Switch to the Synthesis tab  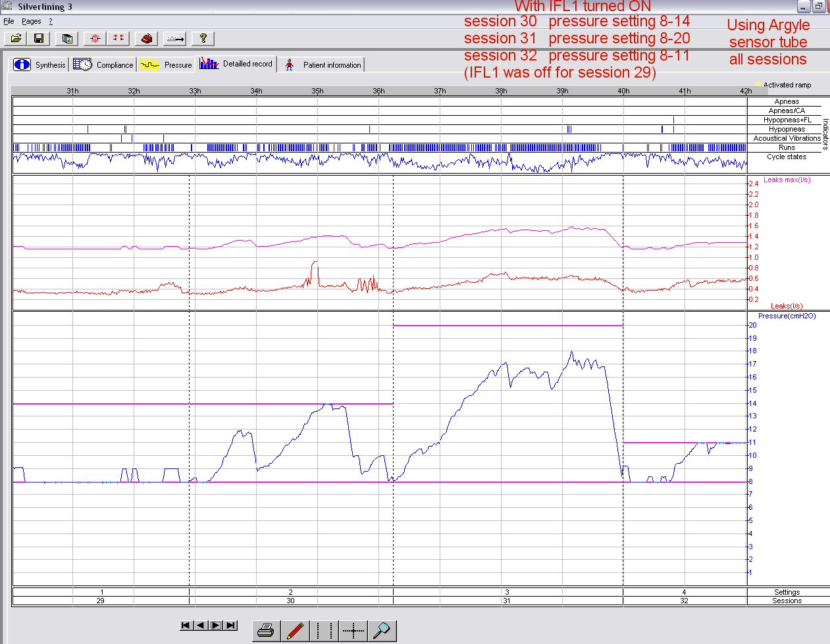40,64
